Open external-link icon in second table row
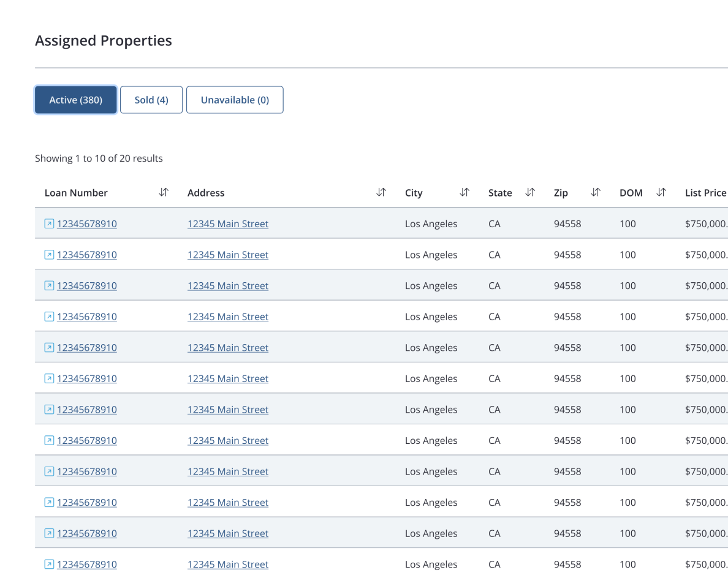This screenshot has width=728, height=578. (49, 255)
